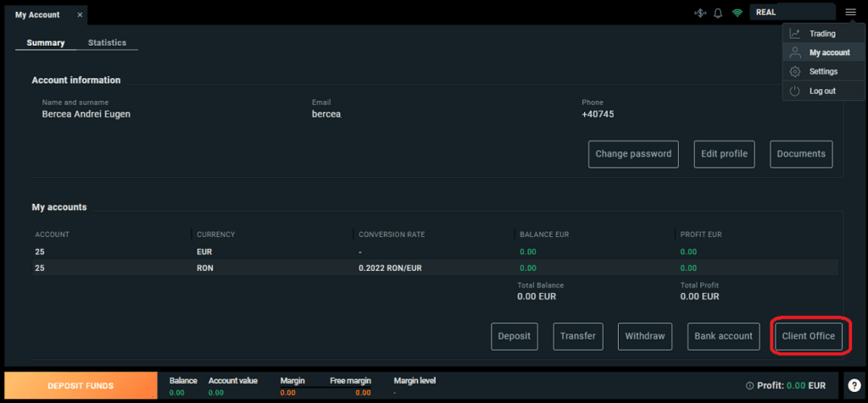Open the Documents button
This screenshot has height=403, width=868.
coord(801,154)
